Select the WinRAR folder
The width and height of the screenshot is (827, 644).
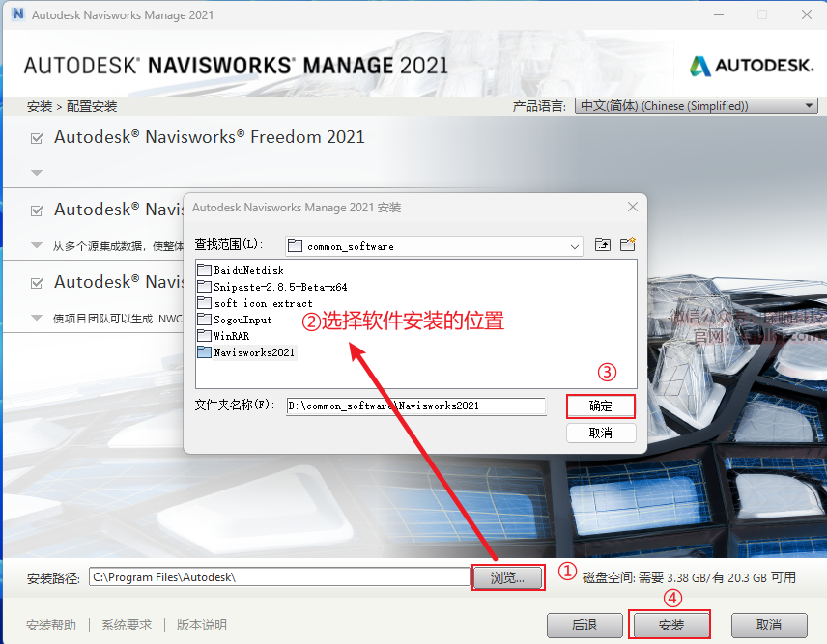(223, 336)
